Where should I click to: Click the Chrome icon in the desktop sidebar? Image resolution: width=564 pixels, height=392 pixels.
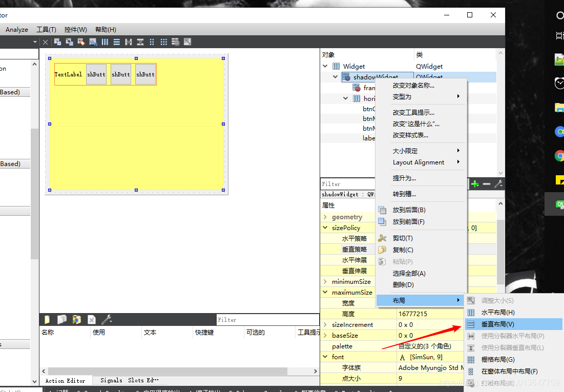[559, 156]
